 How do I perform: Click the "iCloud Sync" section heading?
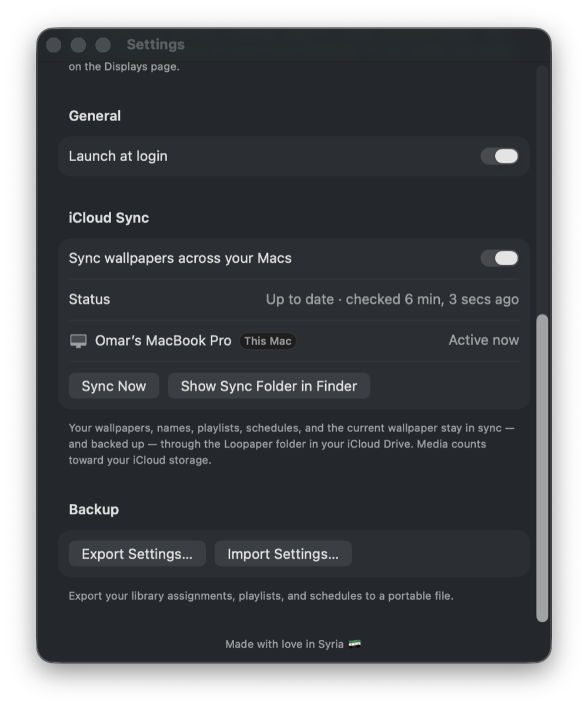pos(109,218)
